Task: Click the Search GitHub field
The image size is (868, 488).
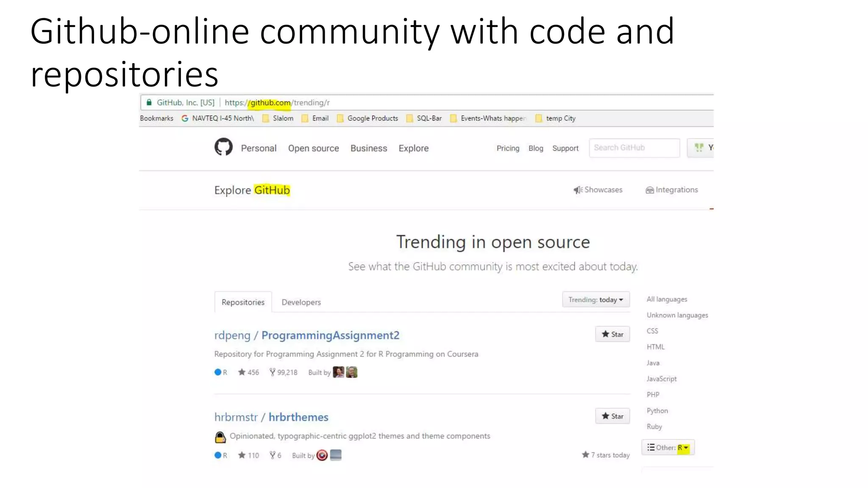Action: click(634, 148)
